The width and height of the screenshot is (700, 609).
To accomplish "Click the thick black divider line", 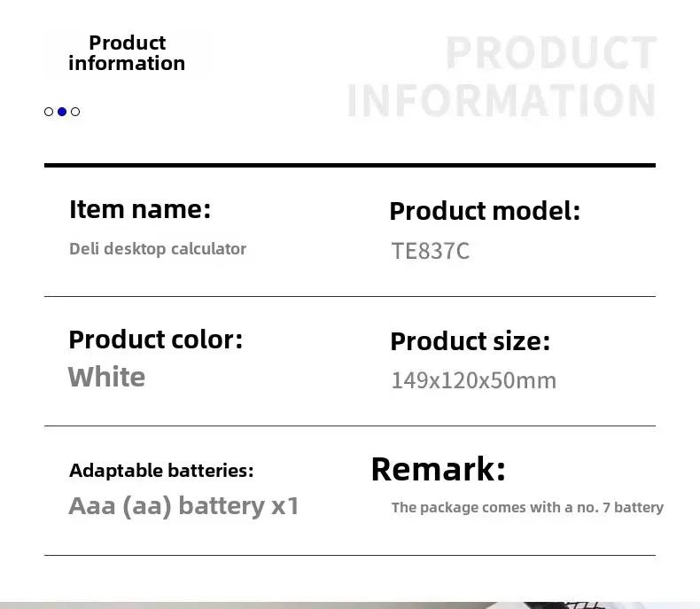I will (x=350, y=165).
